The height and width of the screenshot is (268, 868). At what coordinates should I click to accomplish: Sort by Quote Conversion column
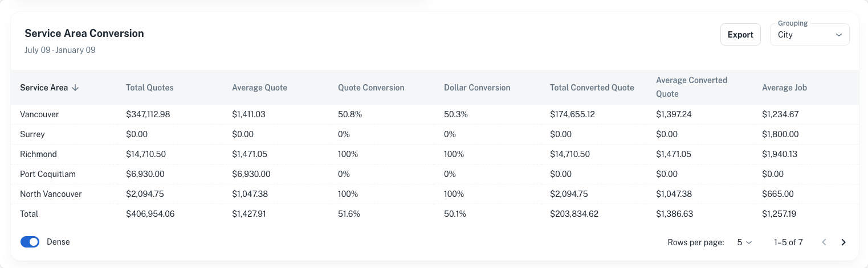[x=371, y=88]
